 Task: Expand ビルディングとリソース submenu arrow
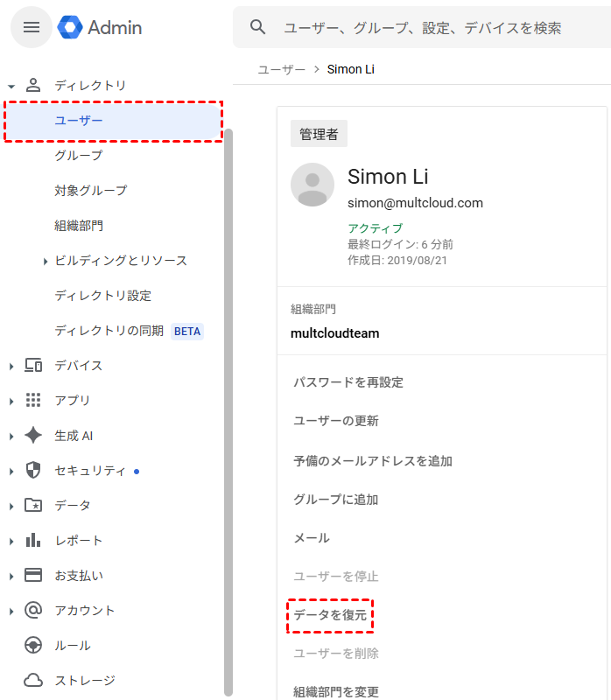click(46, 261)
